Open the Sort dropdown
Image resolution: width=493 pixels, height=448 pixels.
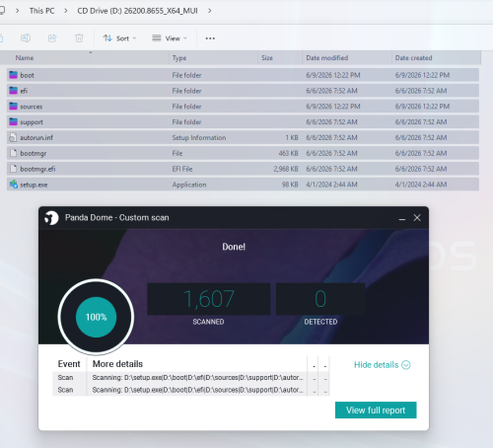coord(119,38)
